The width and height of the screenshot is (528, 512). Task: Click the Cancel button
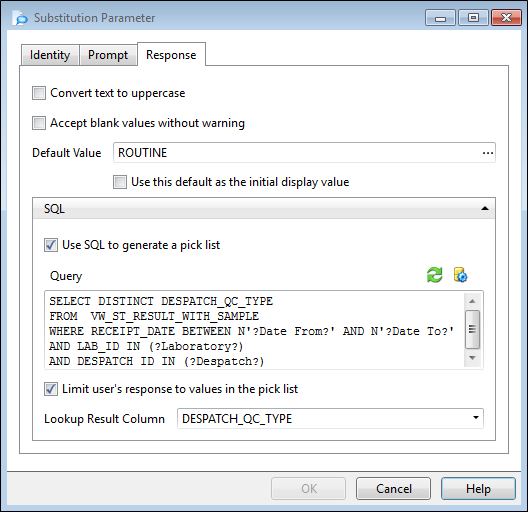point(393,488)
